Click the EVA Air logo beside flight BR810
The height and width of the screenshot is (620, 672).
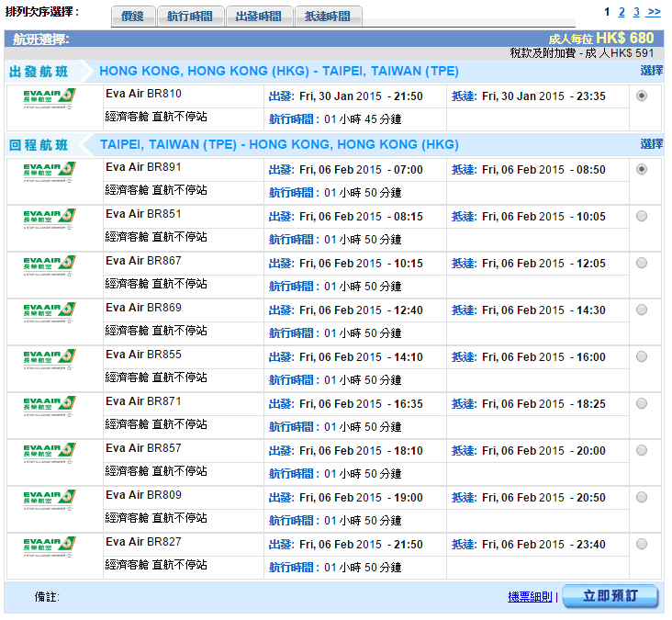[x=50, y=99]
